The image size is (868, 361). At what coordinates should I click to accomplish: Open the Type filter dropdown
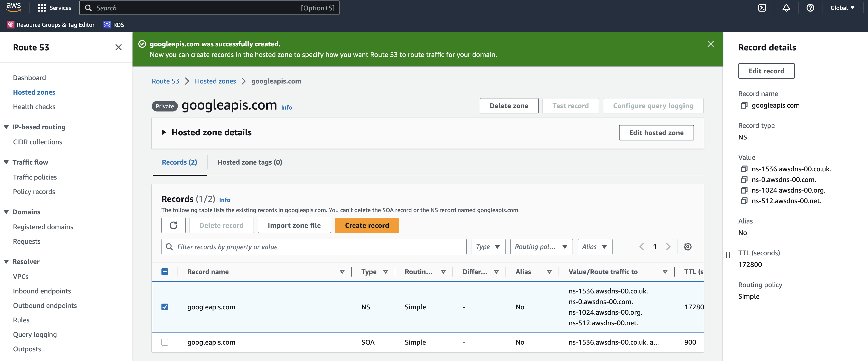tap(488, 247)
